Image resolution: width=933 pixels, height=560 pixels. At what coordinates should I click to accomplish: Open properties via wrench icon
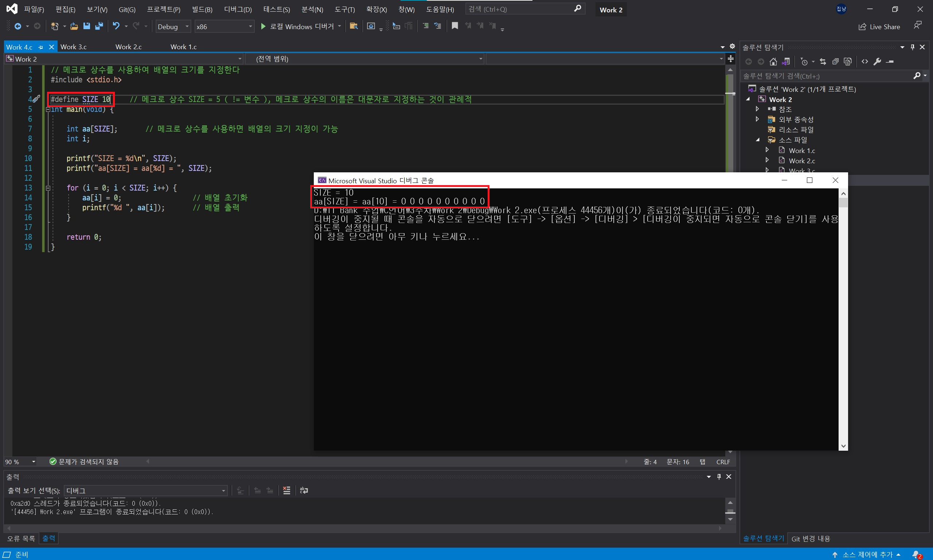(877, 62)
